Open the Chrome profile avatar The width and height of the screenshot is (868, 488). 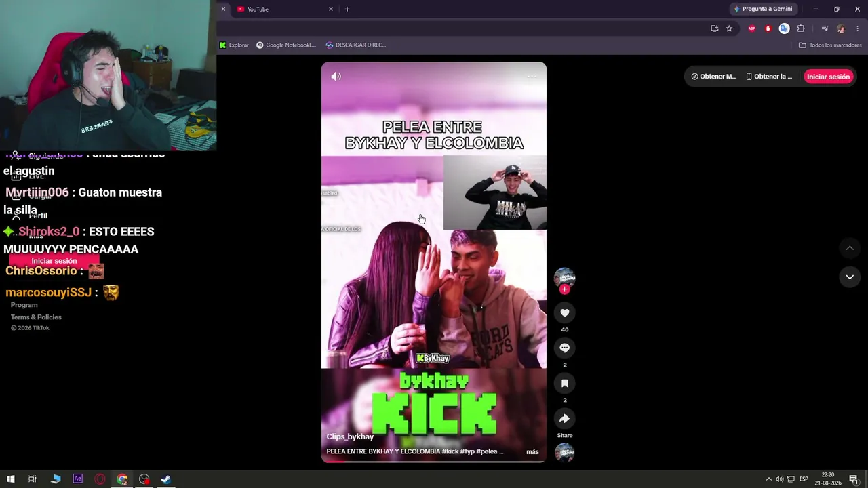click(841, 28)
